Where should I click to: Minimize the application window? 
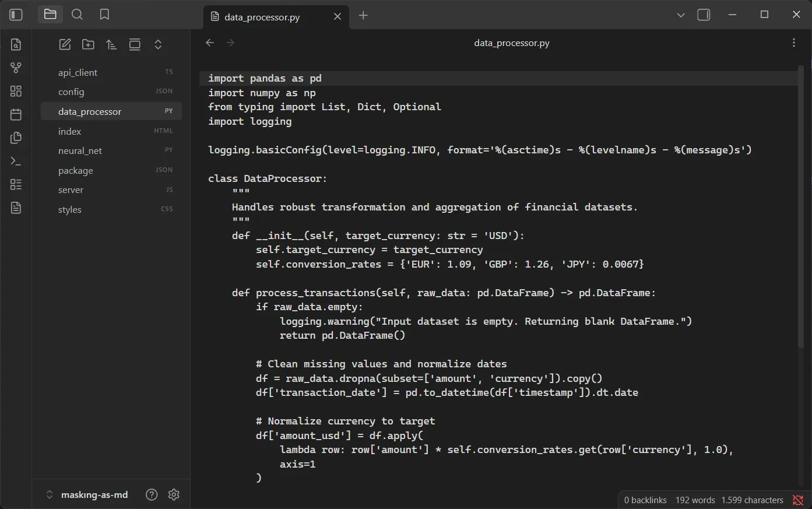point(733,15)
